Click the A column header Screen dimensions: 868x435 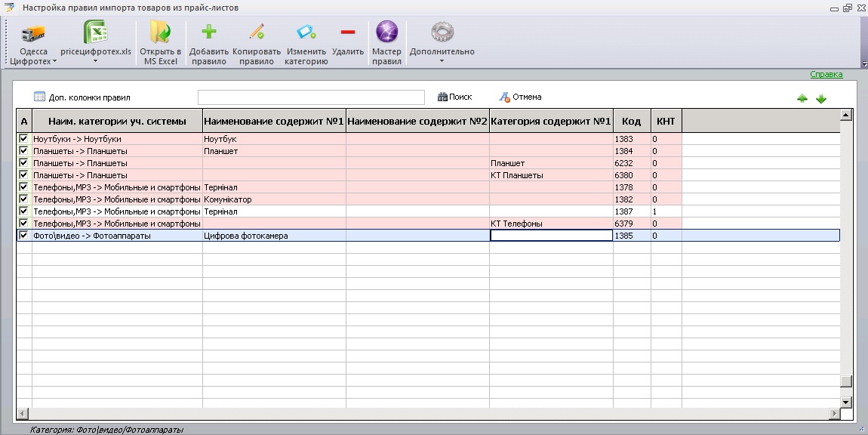[x=24, y=122]
